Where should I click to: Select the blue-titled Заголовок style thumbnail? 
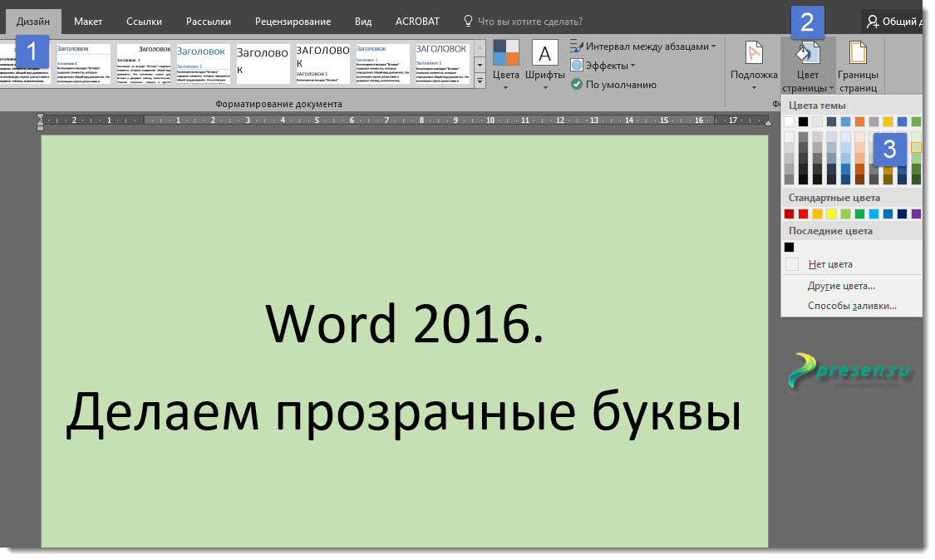click(x=203, y=65)
